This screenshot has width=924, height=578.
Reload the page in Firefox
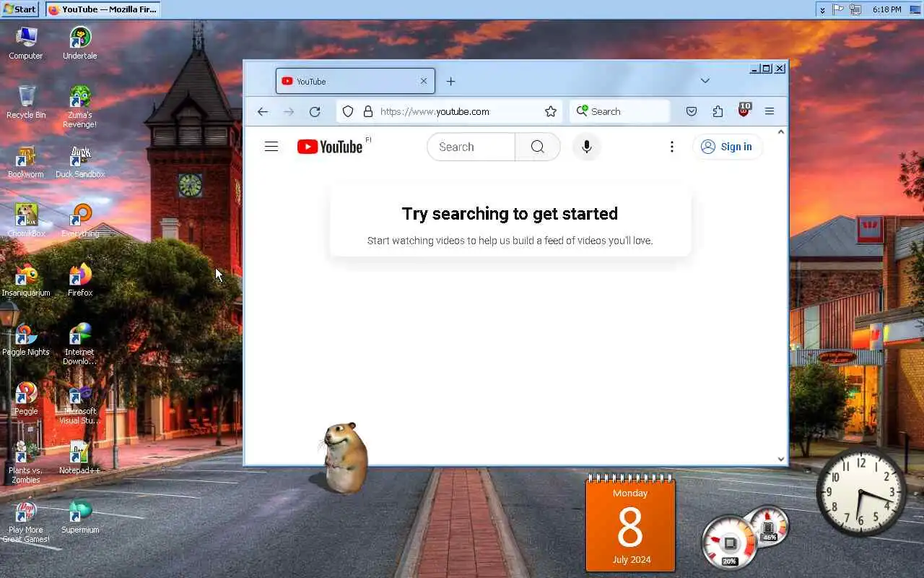[x=315, y=111]
